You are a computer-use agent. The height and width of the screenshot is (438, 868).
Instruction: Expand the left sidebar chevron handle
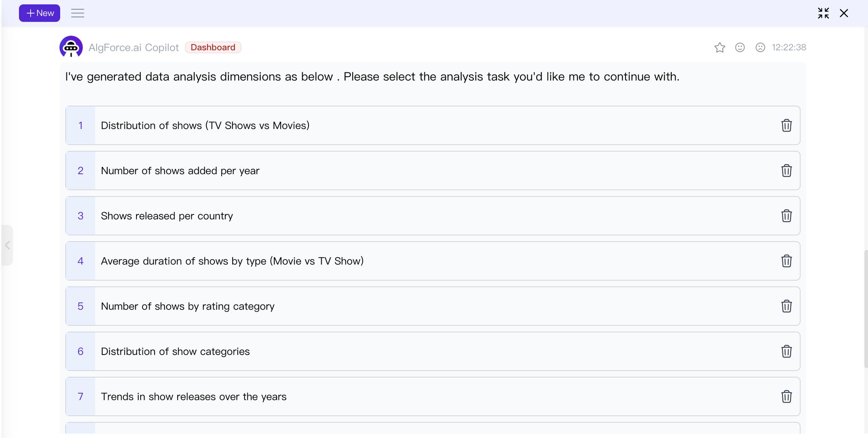click(7, 245)
